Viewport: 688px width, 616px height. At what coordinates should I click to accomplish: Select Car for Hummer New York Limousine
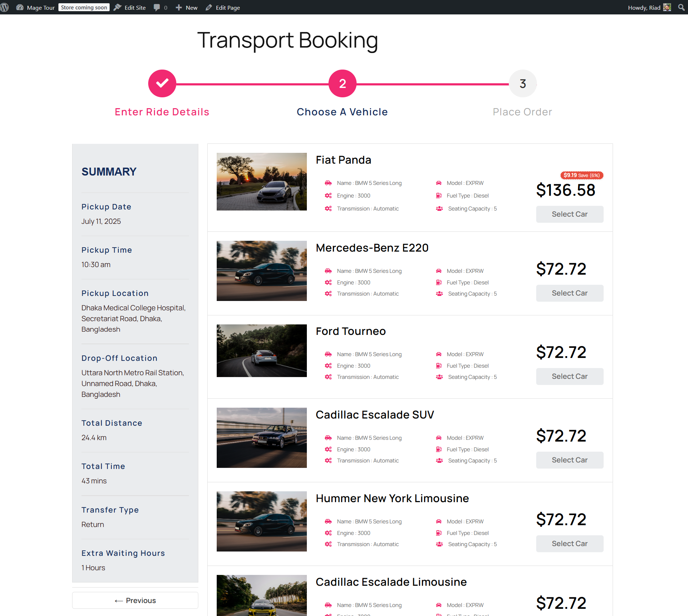click(570, 544)
